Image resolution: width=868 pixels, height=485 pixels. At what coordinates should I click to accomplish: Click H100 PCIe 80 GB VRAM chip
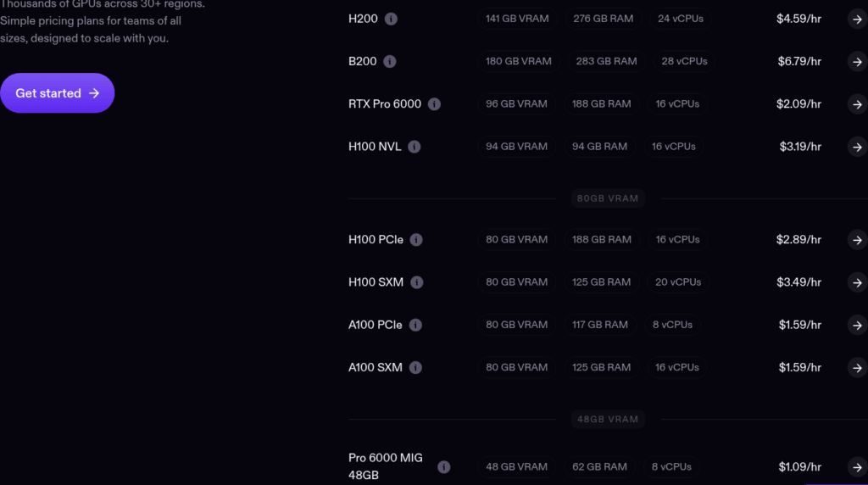coord(516,240)
